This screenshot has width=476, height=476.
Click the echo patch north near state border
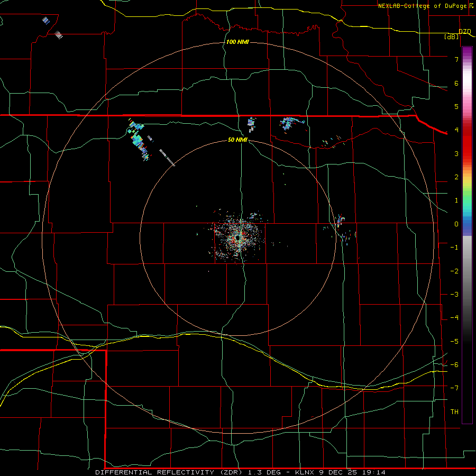click(251, 124)
